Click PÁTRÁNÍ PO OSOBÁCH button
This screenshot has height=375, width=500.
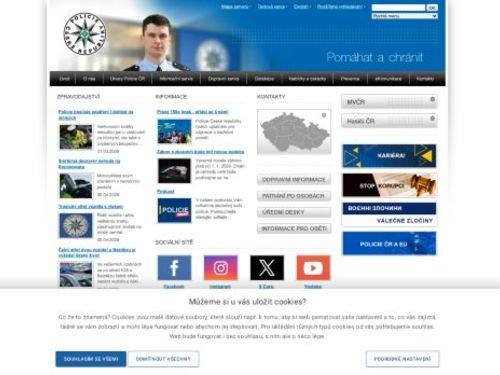point(294,196)
